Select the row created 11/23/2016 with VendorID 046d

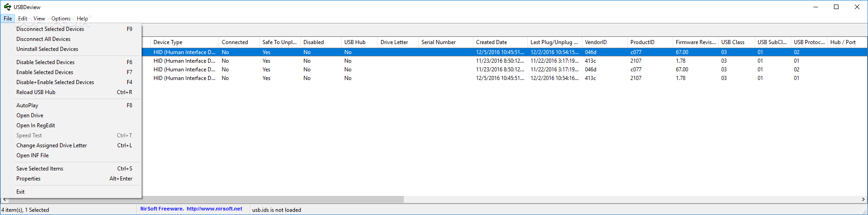click(504, 70)
